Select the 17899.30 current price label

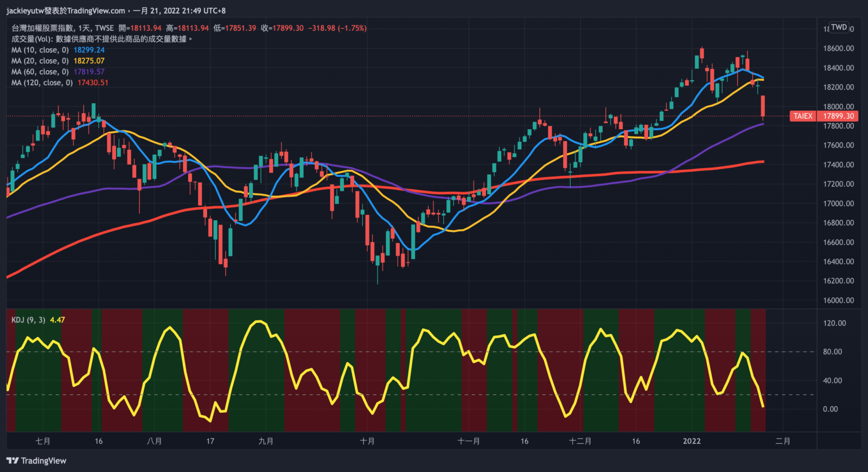pyautogui.click(x=838, y=116)
